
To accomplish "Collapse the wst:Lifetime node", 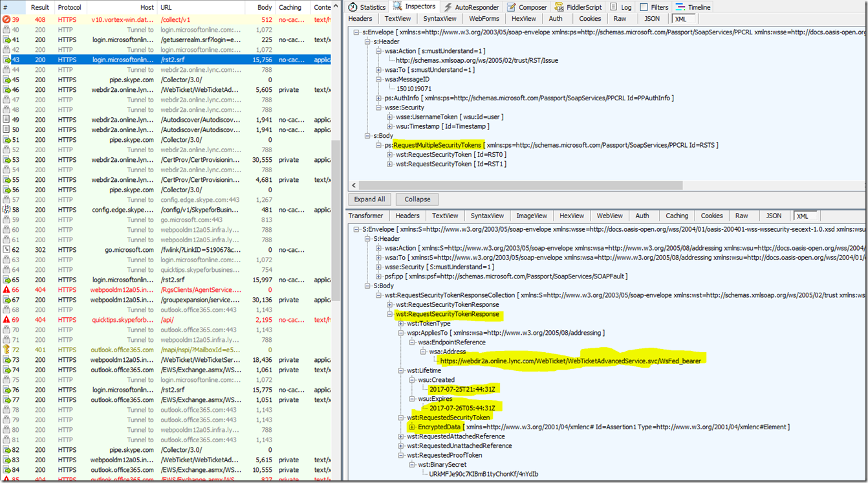I will click(x=400, y=370).
